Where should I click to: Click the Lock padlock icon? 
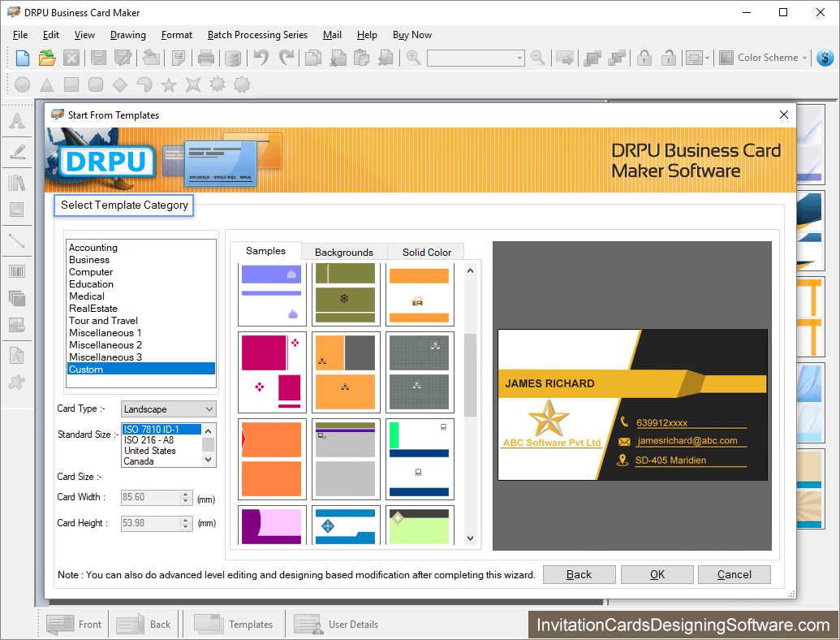tap(644, 58)
